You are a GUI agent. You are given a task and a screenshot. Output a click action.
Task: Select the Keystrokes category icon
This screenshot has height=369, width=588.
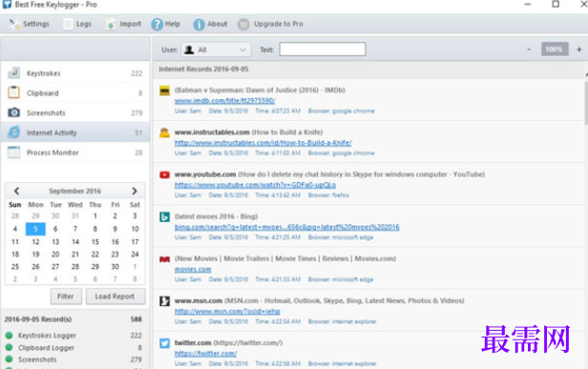[14, 72]
